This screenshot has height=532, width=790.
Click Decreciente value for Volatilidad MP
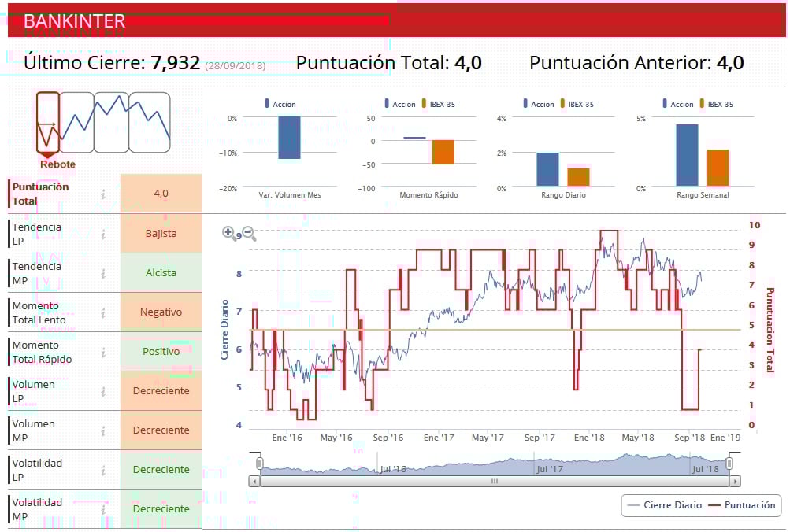pos(161,508)
